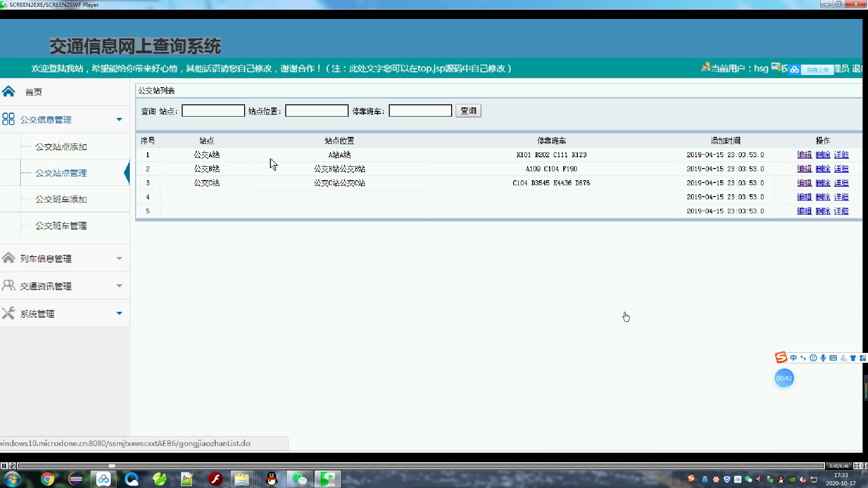Click the smiley emoji icon on Sogou bar
The width and height of the screenshot is (868, 488).
(x=813, y=358)
